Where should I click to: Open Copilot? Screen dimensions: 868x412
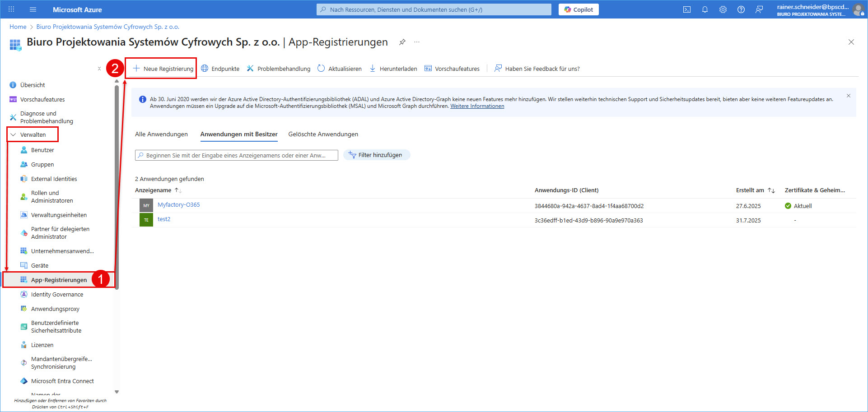[x=579, y=9]
